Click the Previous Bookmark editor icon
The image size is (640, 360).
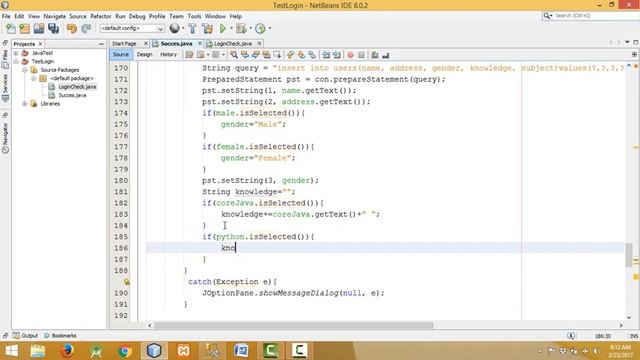(x=291, y=55)
